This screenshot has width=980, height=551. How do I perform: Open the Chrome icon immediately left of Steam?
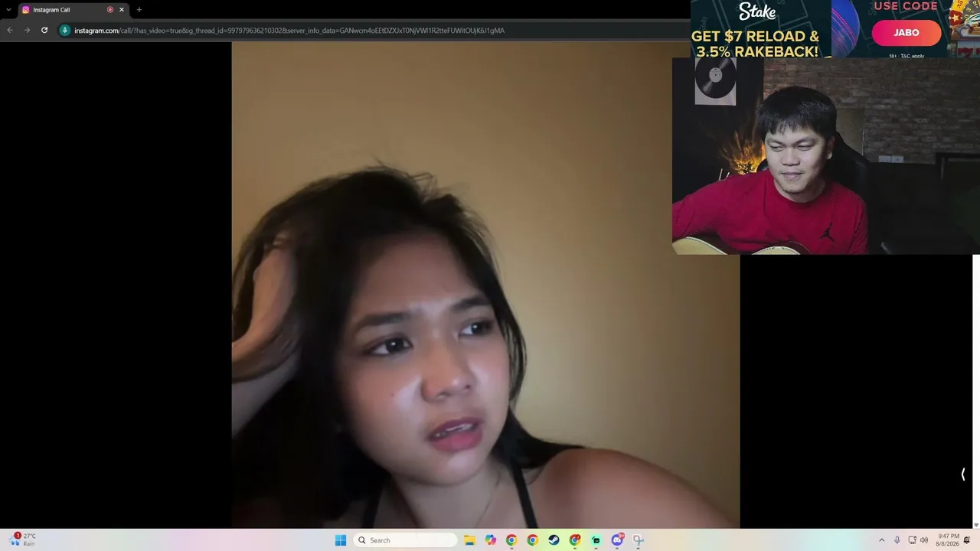(x=533, y=540)
